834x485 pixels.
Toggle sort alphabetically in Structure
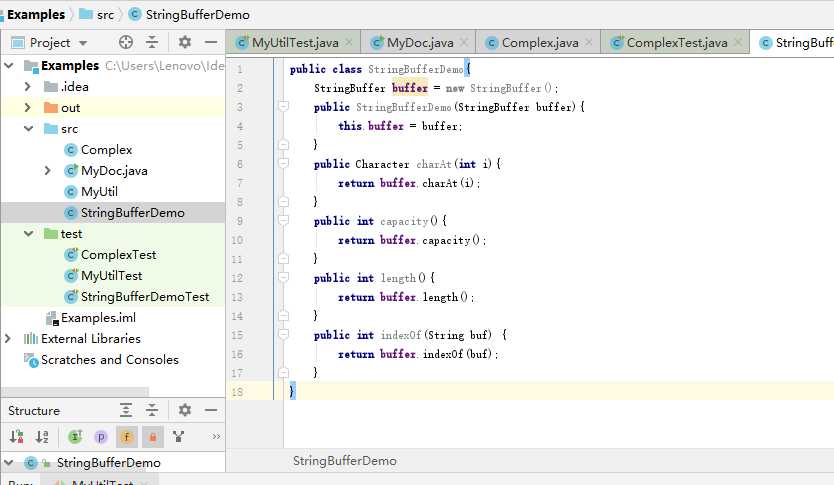tap(42, 437)
